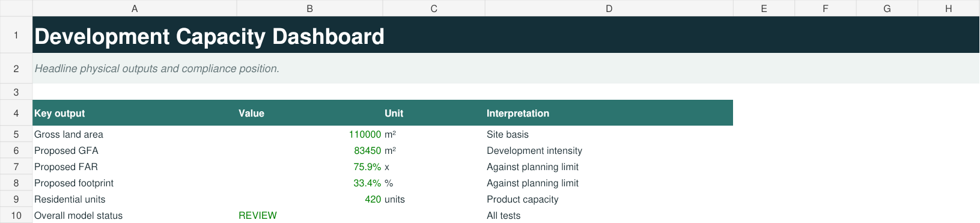Select the 'Key output' header cell
This screenshot has height=223, width=980.
tap(135, 113)
